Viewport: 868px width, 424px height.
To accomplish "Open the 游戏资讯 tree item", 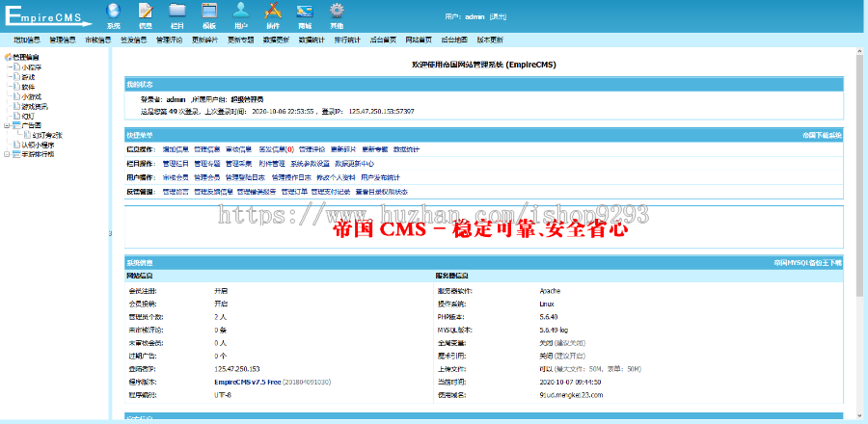I will point(35,106).
